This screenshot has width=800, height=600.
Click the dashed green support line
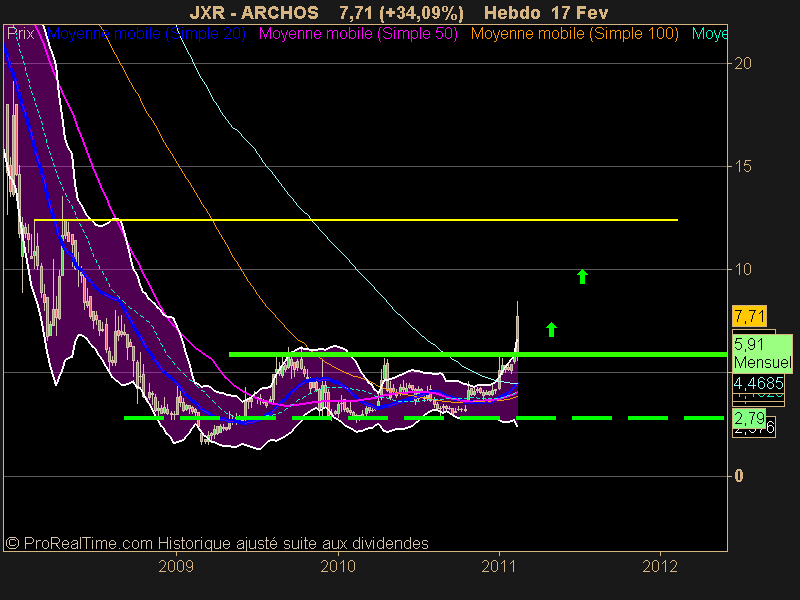[x=424, y=418]
